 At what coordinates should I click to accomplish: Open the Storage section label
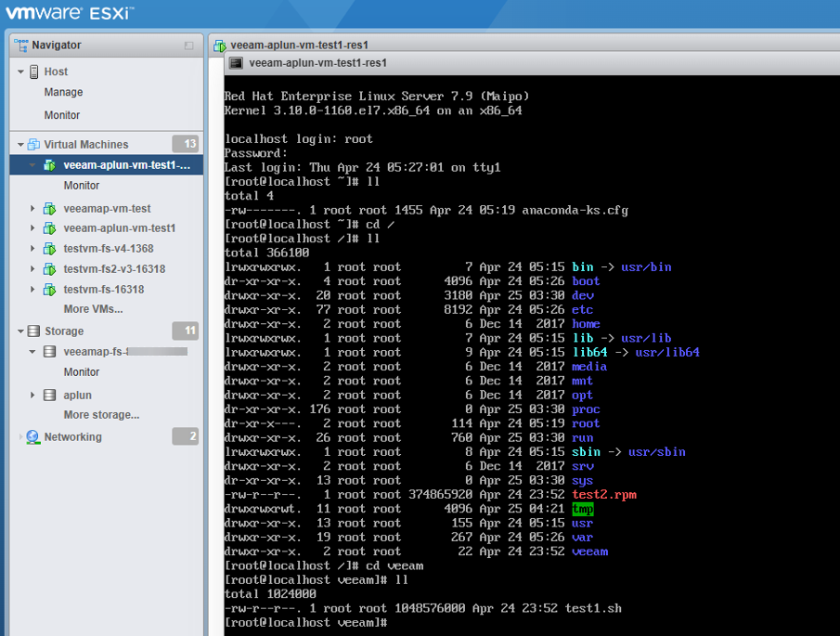64,331
